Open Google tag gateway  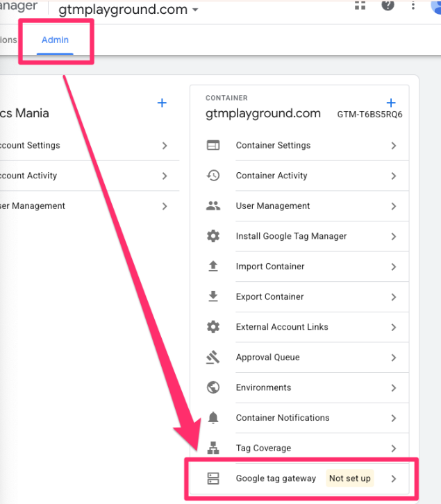[299, 478]
